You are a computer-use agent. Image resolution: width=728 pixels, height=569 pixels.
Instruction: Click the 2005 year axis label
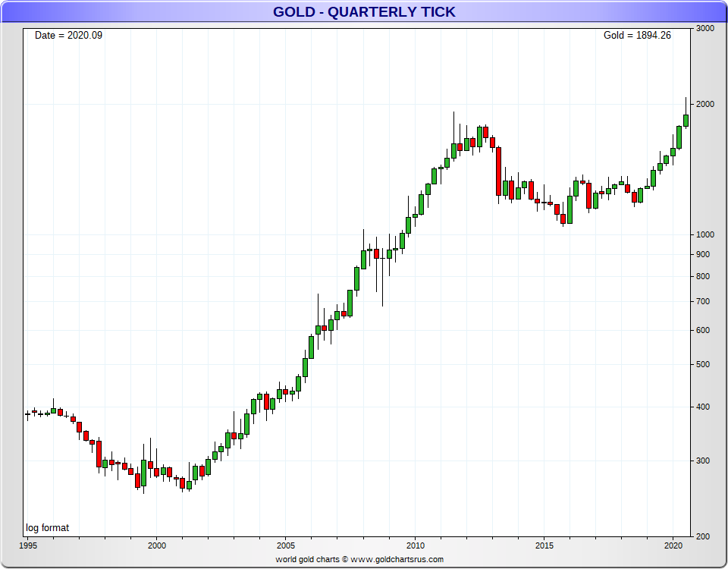[x=286, y=545]
